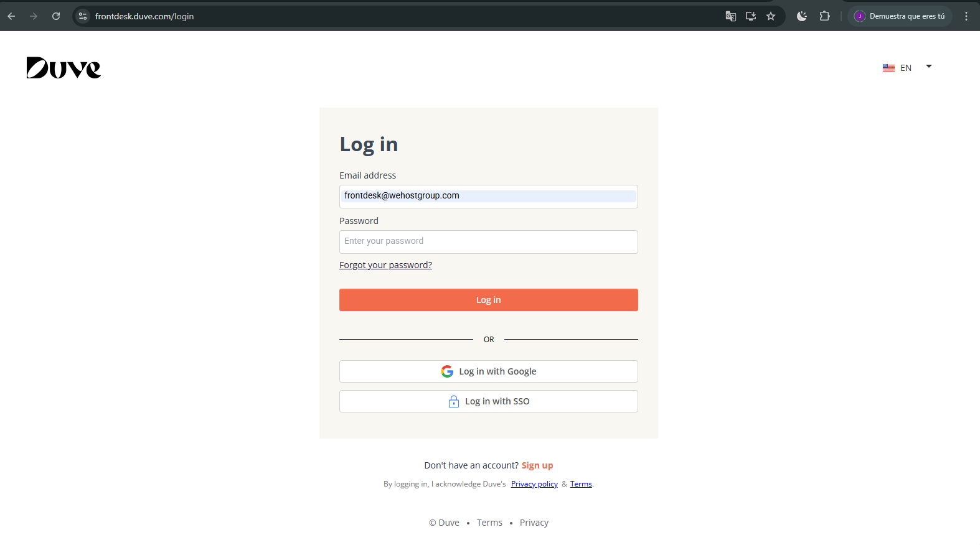The height and width of the screenshot is (545, 980).
Task: Click the dark mode moon extension icon
Action: [802, 16]
